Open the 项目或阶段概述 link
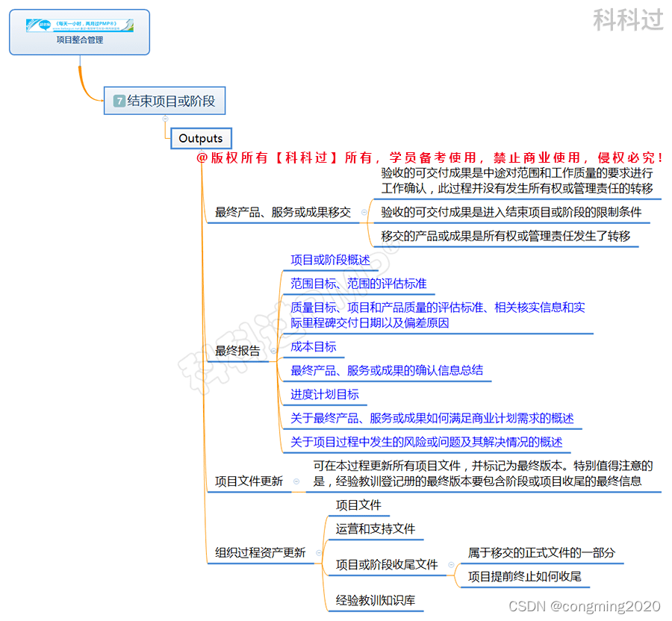This screenshot has width=672, height=621. coord(328,260)
